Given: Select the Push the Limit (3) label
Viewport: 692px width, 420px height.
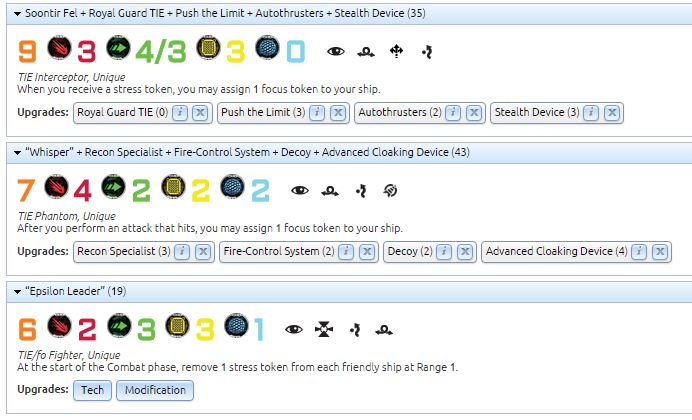Looking at the screenshot, I should click(x=263, y=112).
